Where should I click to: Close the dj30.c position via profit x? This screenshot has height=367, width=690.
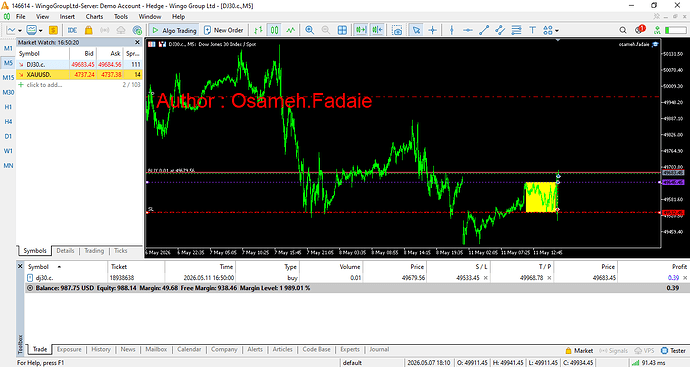tap(685, 278)
